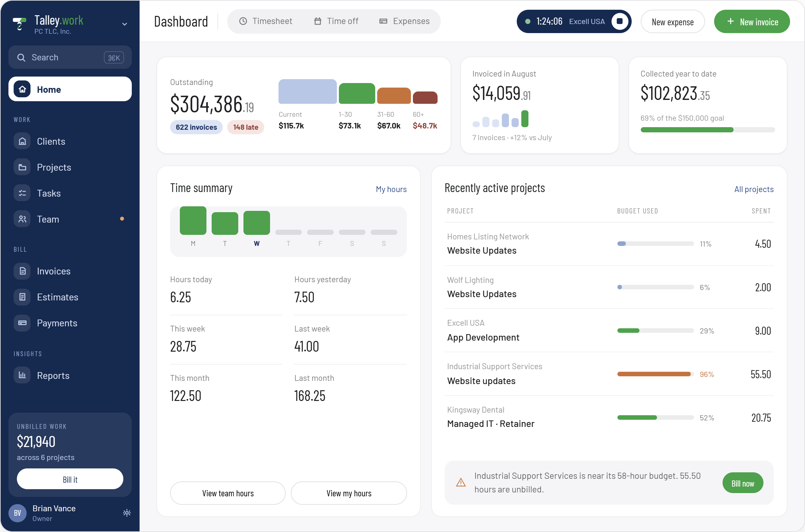Select Wednesday bar in time summary
The image size is (805, 532).
(257, 223)
